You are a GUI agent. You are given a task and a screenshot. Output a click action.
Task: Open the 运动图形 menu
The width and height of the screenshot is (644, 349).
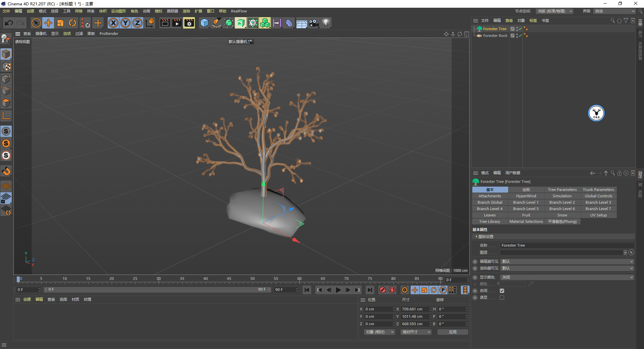(118, 11)
